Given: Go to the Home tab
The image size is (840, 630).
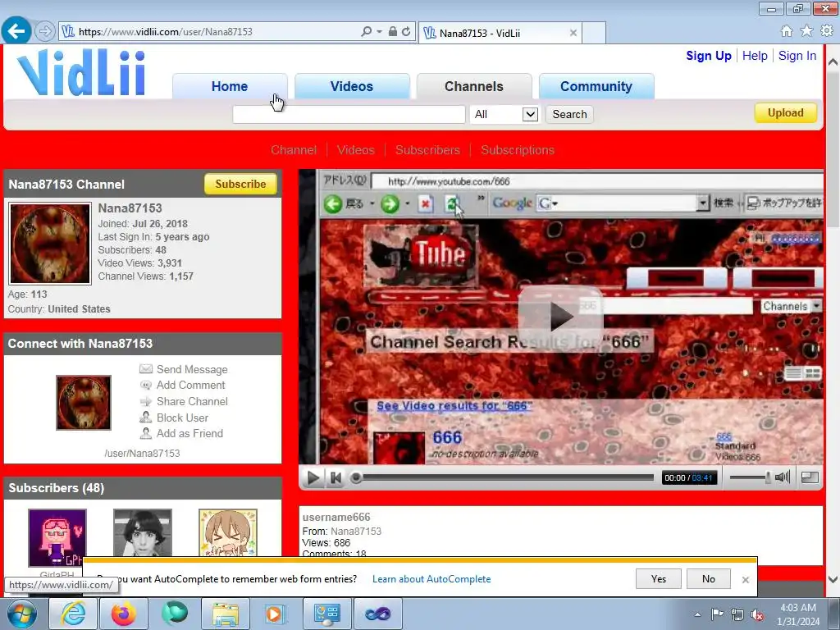Looking at the screenshot, I should (x=230, y=86).
